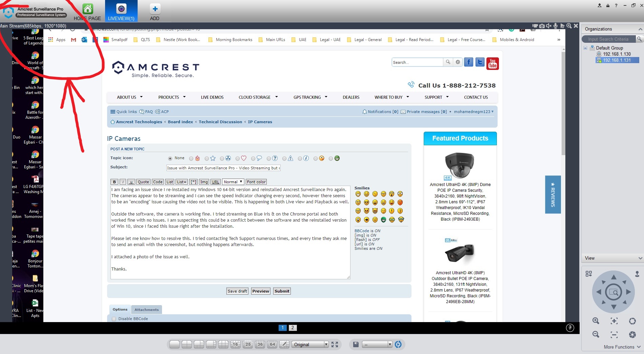The image size is (644, 354).
Task: Select the four-window split layout
Action: point(187,344)
